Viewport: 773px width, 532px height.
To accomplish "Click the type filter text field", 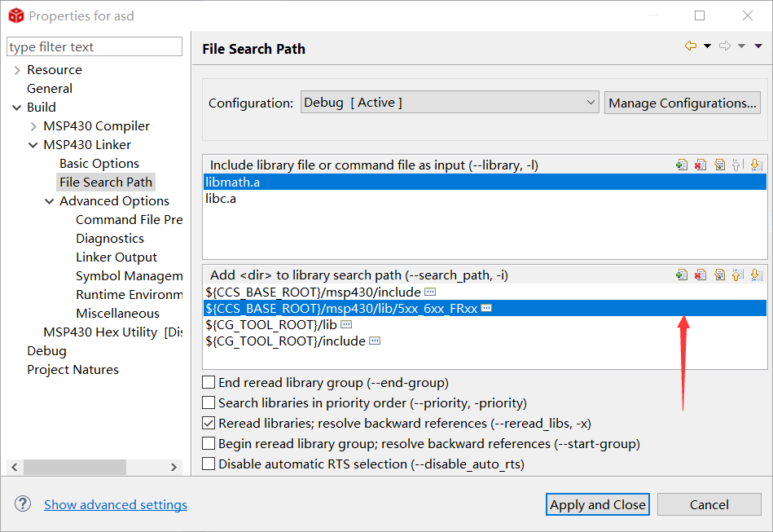I will [x=94, y=46].
